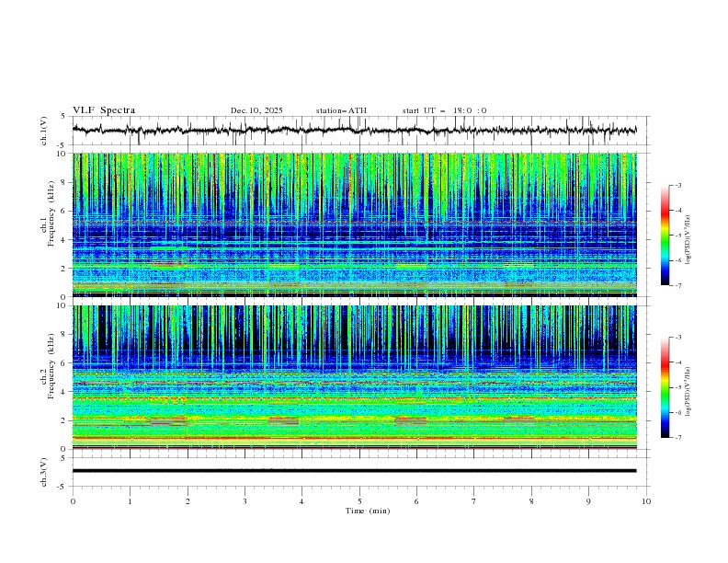Click the "10" tick on the time axis
The width and height of the screenshot is (728, 563).
click(x=646, y=501)
